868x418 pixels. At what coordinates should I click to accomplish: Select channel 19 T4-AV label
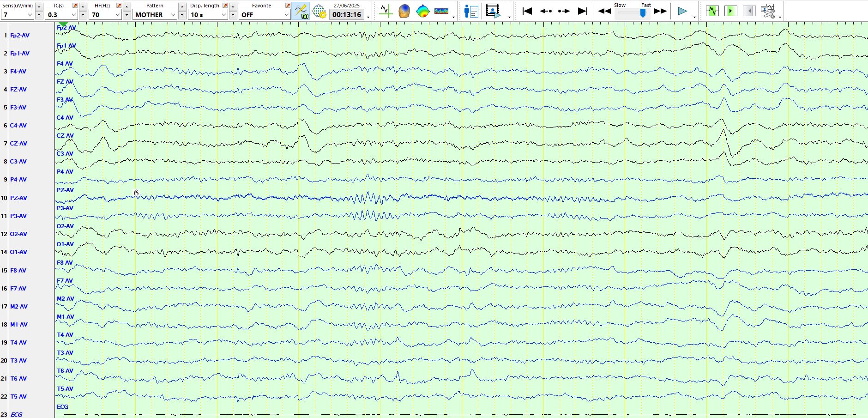[18, 343]
